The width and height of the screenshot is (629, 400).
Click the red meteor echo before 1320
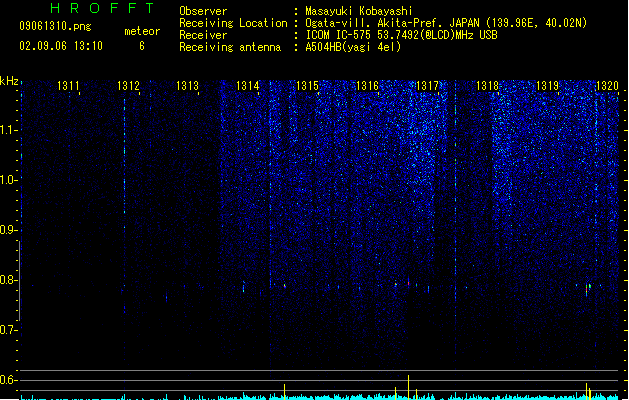[x=586, y=290]
